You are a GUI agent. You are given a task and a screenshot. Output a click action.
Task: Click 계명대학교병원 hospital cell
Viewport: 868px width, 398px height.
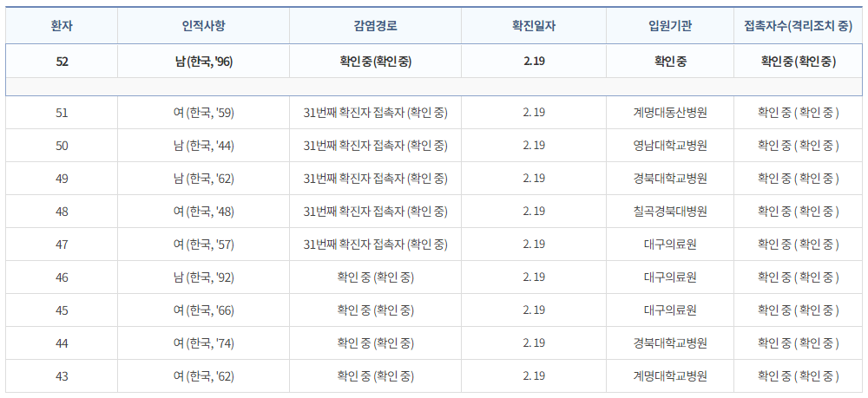click(670, 376)
